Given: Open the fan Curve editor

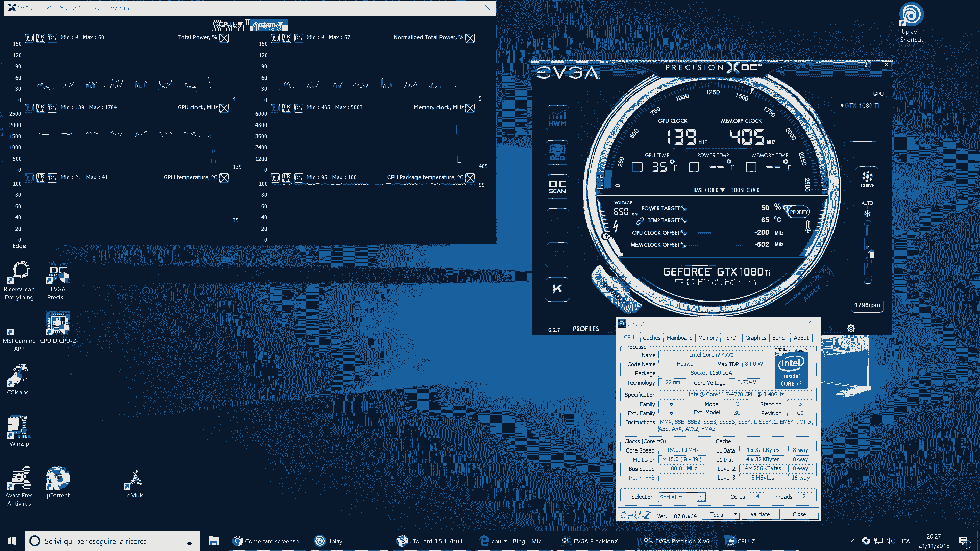Looking at the screenshot, I should pos(867,179).
